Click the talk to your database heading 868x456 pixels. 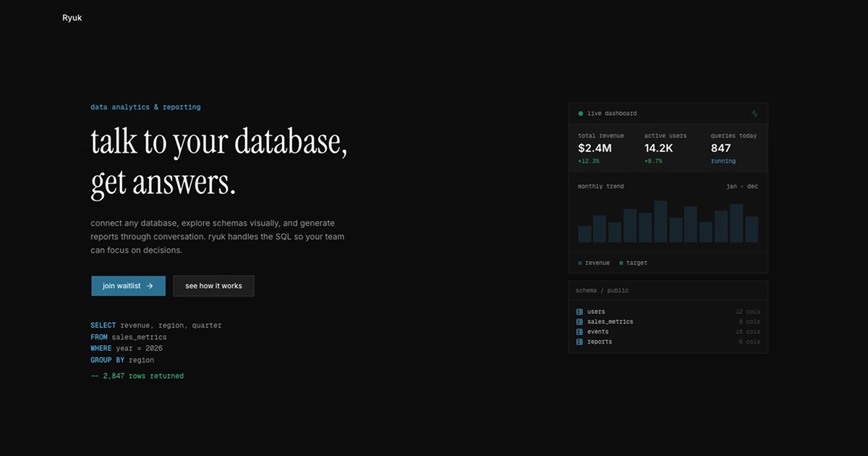point(219,143)
